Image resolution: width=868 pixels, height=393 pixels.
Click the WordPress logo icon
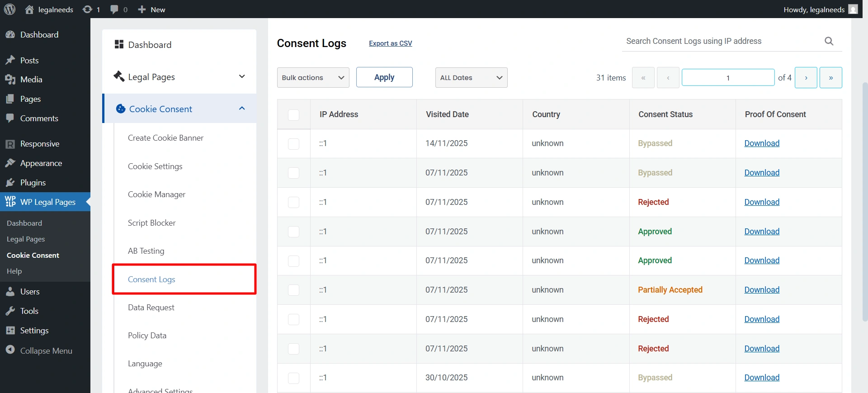[10, 9]
